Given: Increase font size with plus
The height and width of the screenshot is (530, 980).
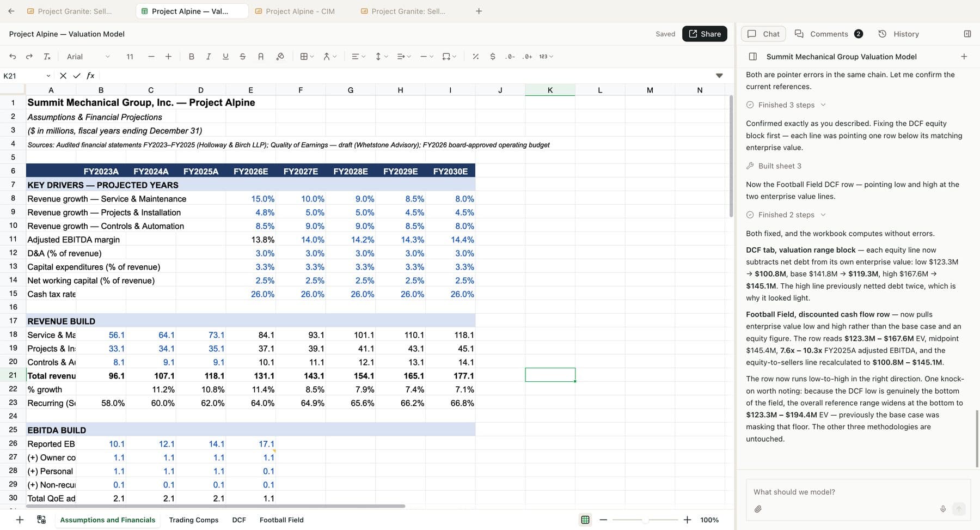Looking at the screenshot, I should tap(168, 57).
